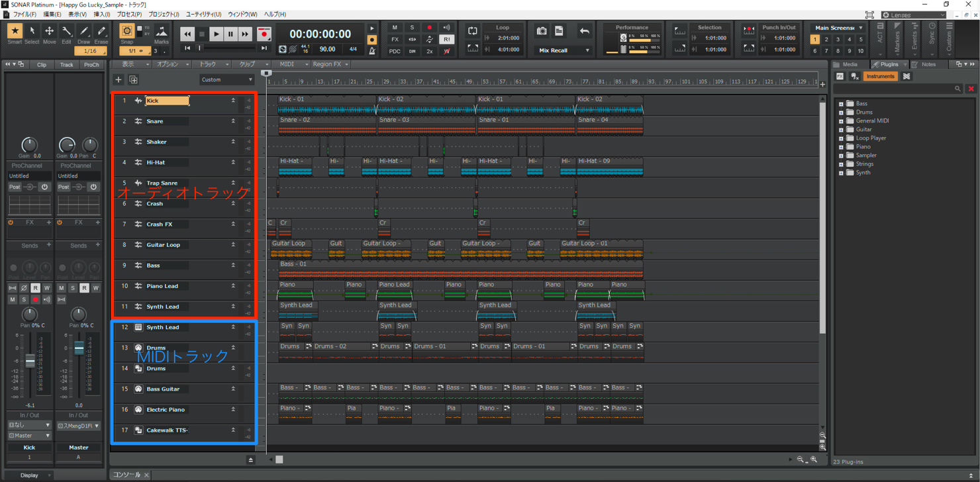Viewport: 980px width, 482px height.
Task: Clear all solos with global S button
Action: coord(412,28)
